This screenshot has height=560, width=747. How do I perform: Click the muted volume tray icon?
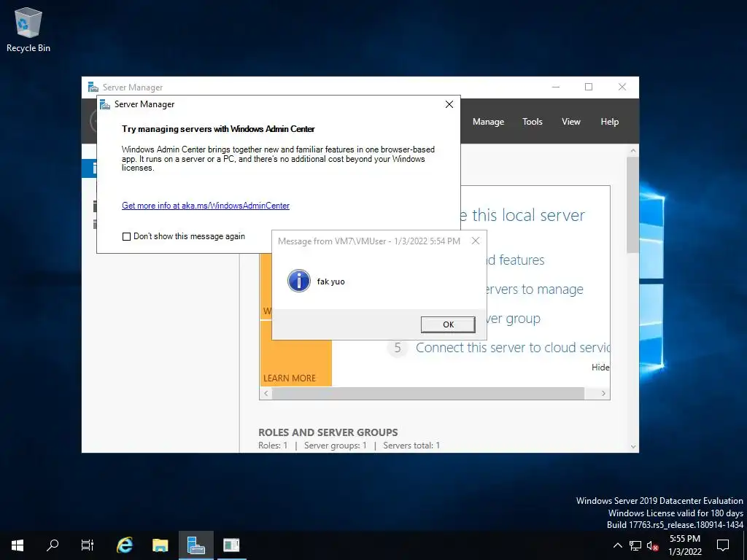pos(653,545)
